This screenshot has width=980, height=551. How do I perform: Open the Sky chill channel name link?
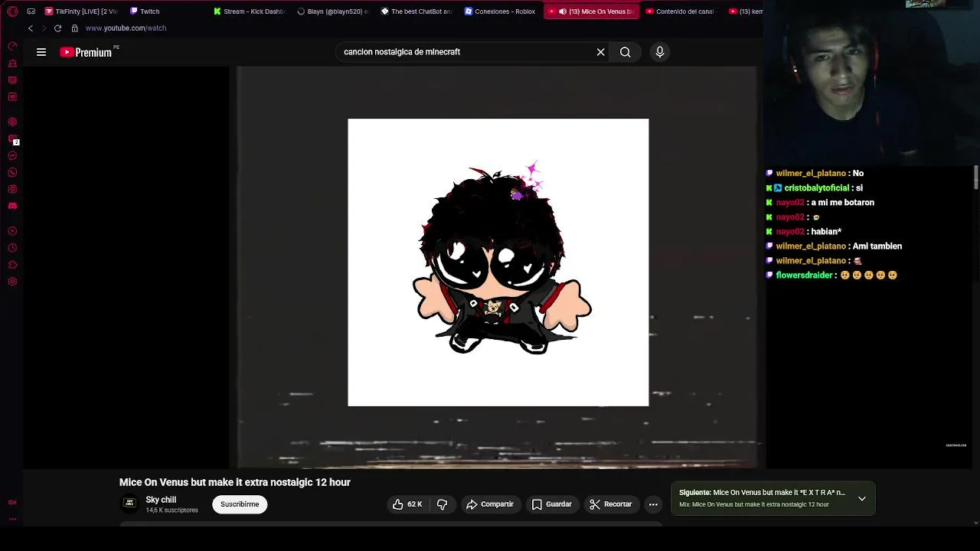tap(161, 500)
